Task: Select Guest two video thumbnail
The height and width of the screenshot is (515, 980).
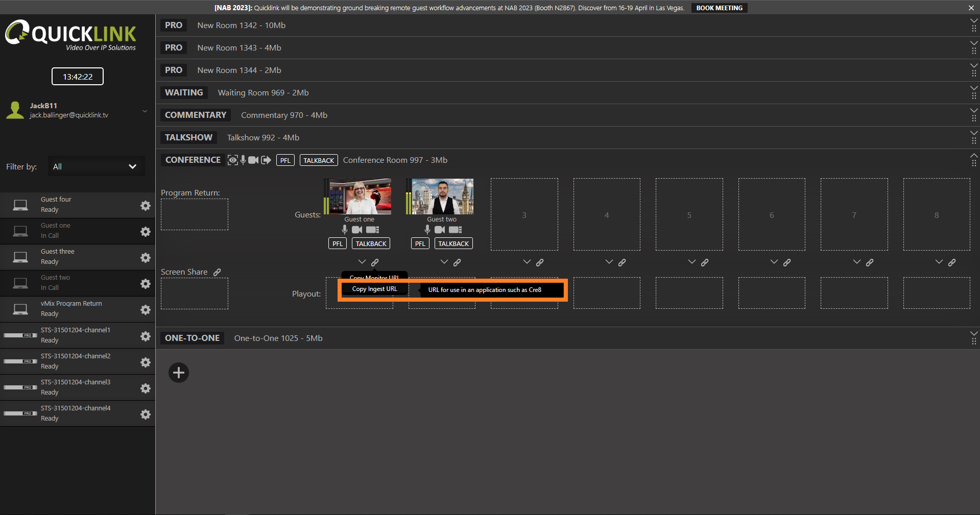Action: pos(443,197)
